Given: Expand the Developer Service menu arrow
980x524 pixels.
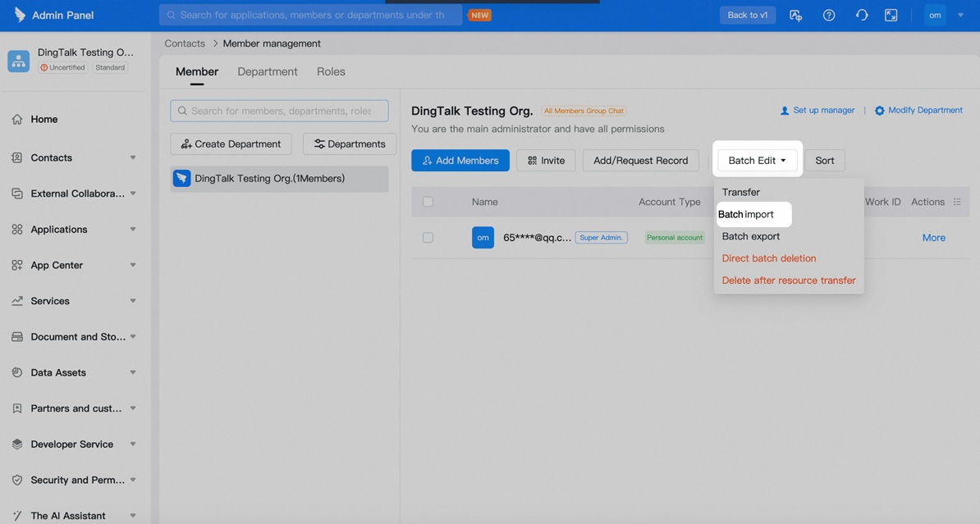Looking at the screenshot, I should tap(132, 444).
